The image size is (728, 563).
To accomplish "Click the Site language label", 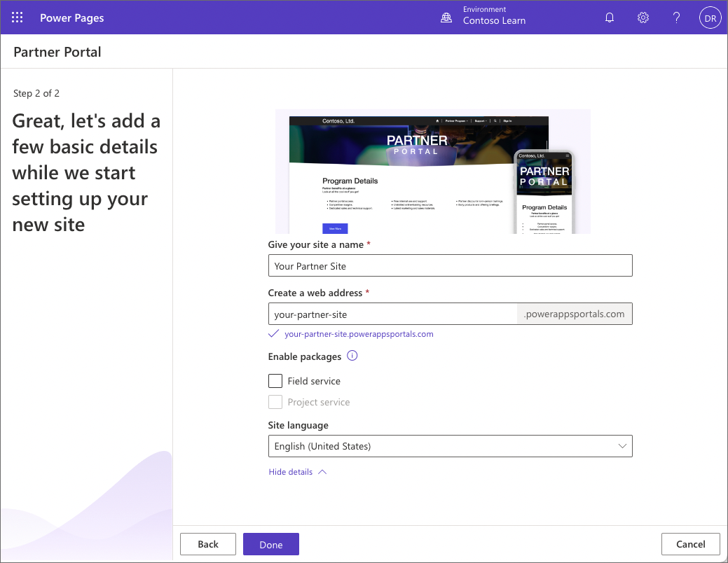I will click(x=298, y=425).
